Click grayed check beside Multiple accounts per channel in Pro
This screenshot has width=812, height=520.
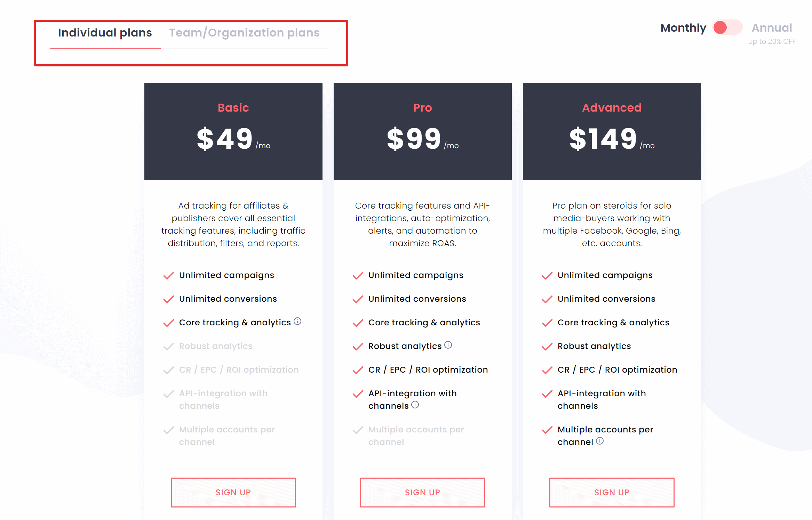(x=358, y=430)
